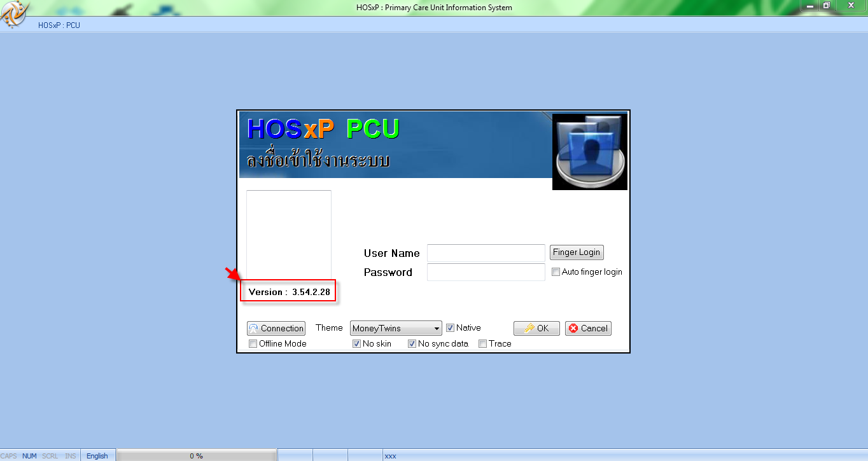Click the NUM indicator in the status bar

[29, 455]
